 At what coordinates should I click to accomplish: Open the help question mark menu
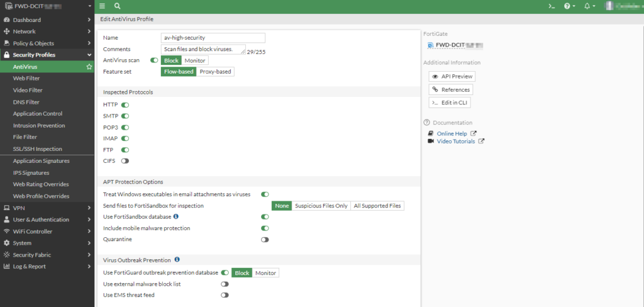click(x=569, y=6)
